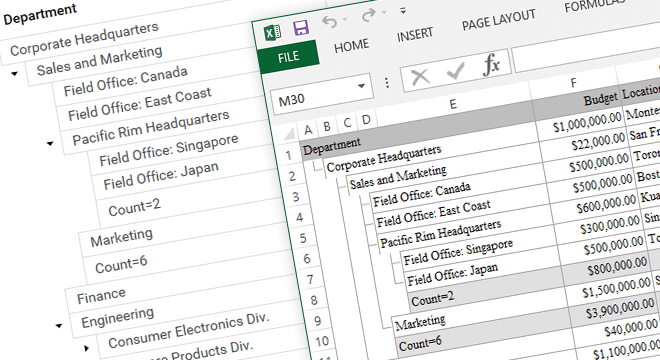Image resolution: width=660 pixels, height=360 pixels.
Task: Click the Department column header in tree list
Action: coord(40,14)
